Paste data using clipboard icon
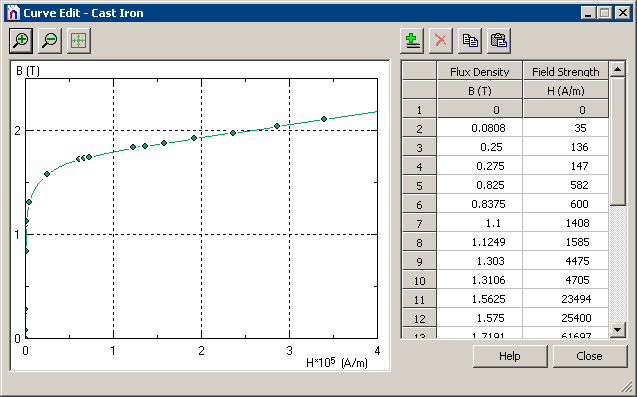The width and height of the screenshot is (637, 397). (x=499, y=40)
